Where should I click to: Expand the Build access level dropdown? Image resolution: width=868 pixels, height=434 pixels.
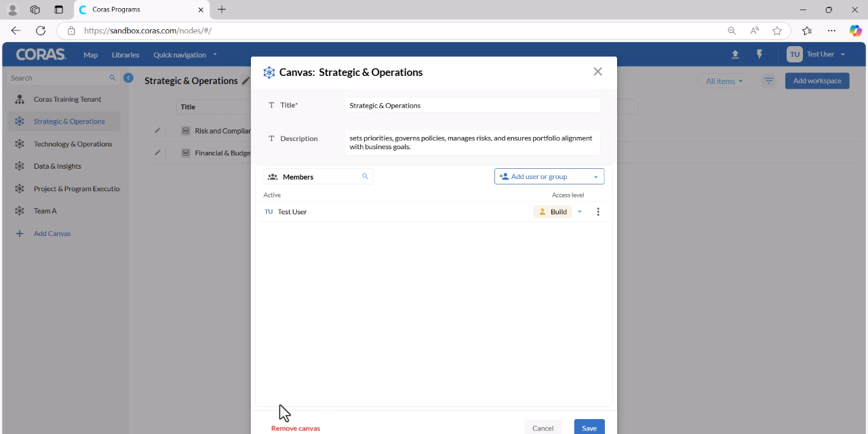click(x=579, y=212)
